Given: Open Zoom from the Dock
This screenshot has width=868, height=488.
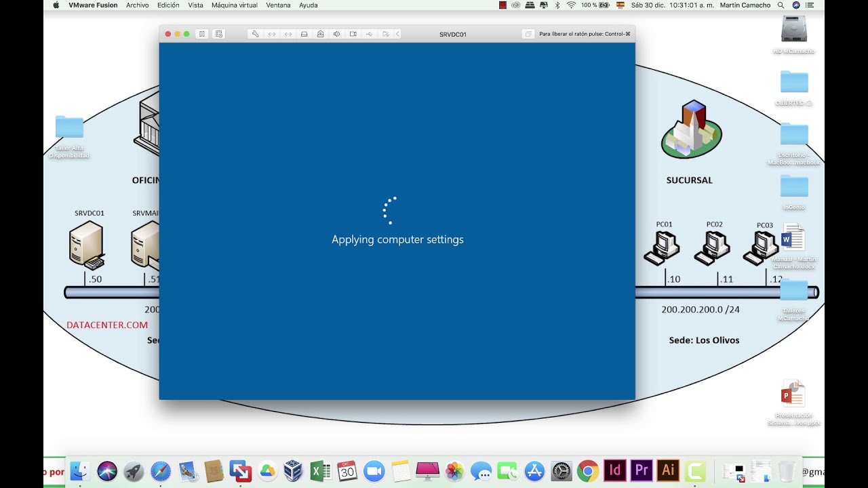Looking at the screenshot, I should pos(374,470).
